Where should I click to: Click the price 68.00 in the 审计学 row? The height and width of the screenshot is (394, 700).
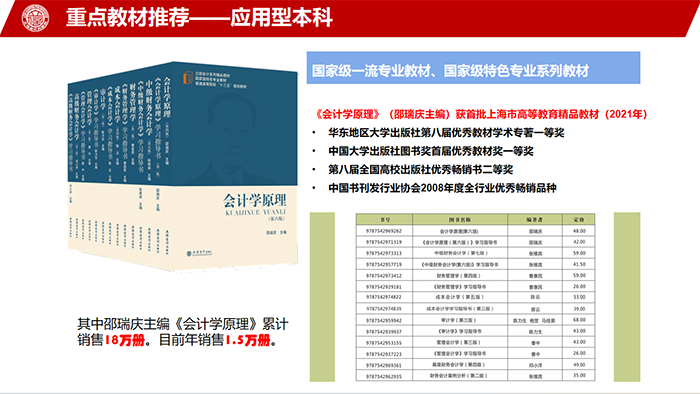click(x=579, y=320)
